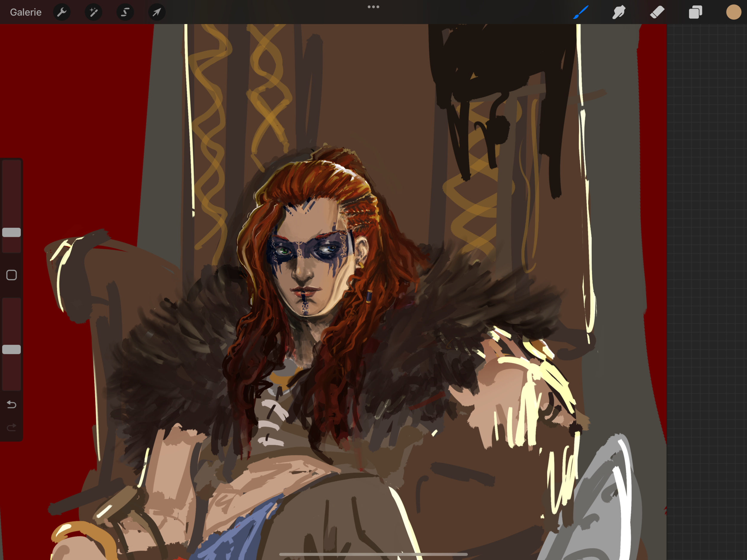Viewport: 747px width, 560px height.
Task: Open the Layers panel
Action: (x=695, y=13)
